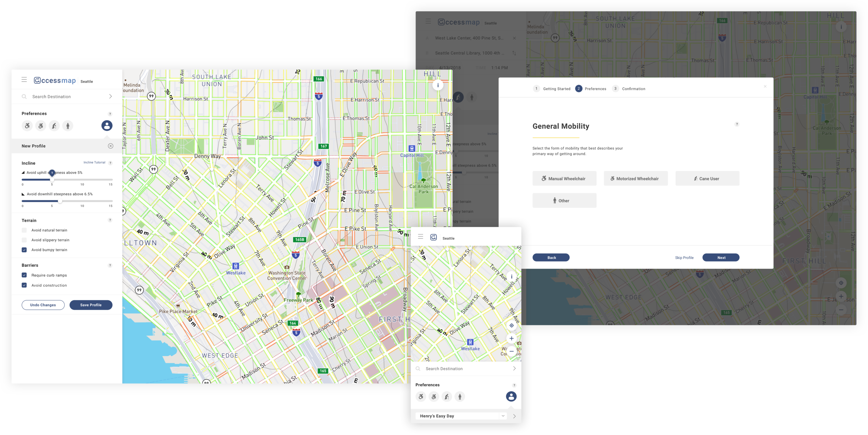Zoom in on dimmed background map
This screenshot has width=868, height=435.
coord(841,296)
